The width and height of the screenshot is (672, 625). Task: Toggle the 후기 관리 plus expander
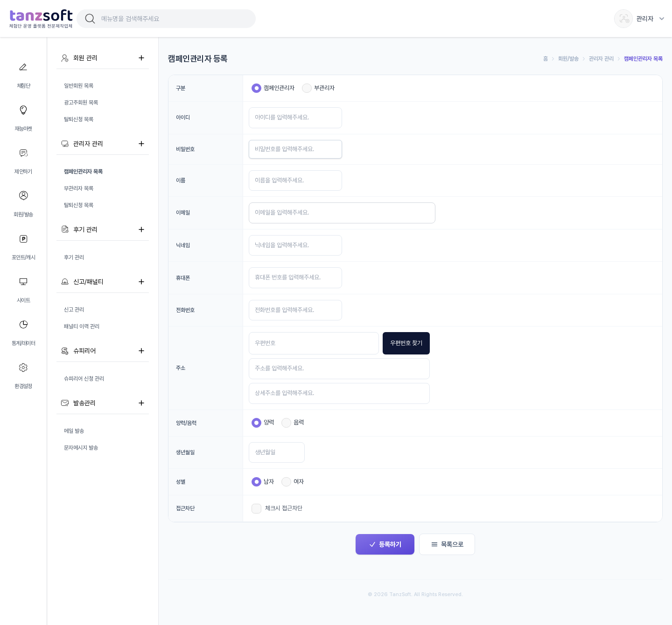(141, 229)
